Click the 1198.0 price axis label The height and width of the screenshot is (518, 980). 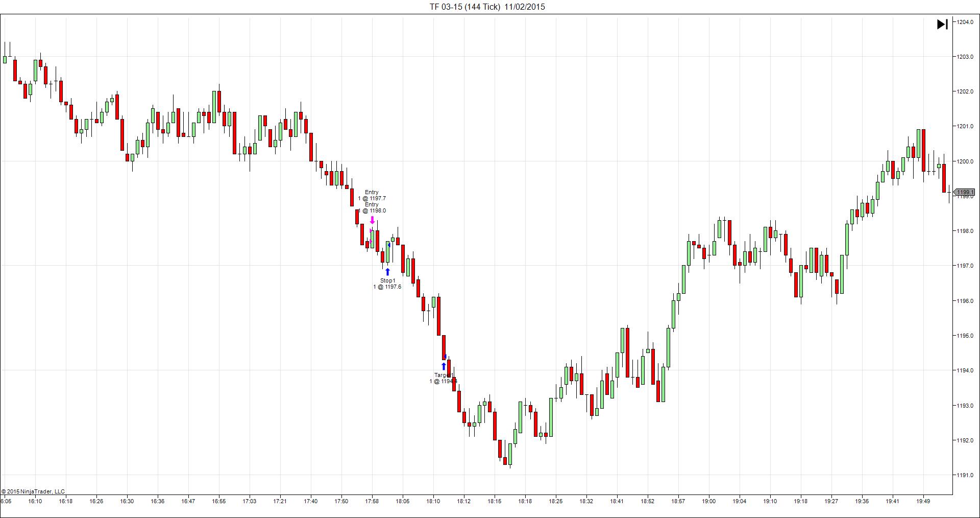(x=965, y=231)
